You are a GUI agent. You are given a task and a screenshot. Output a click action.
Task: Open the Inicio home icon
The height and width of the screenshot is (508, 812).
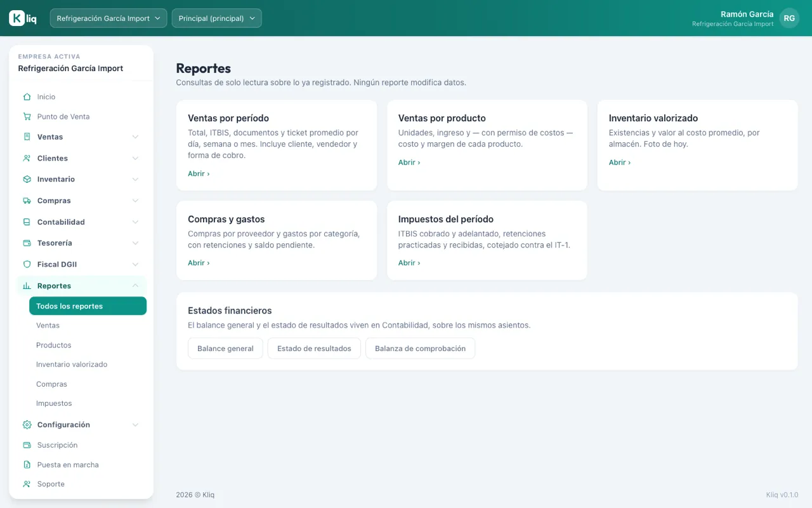(27, 97)
